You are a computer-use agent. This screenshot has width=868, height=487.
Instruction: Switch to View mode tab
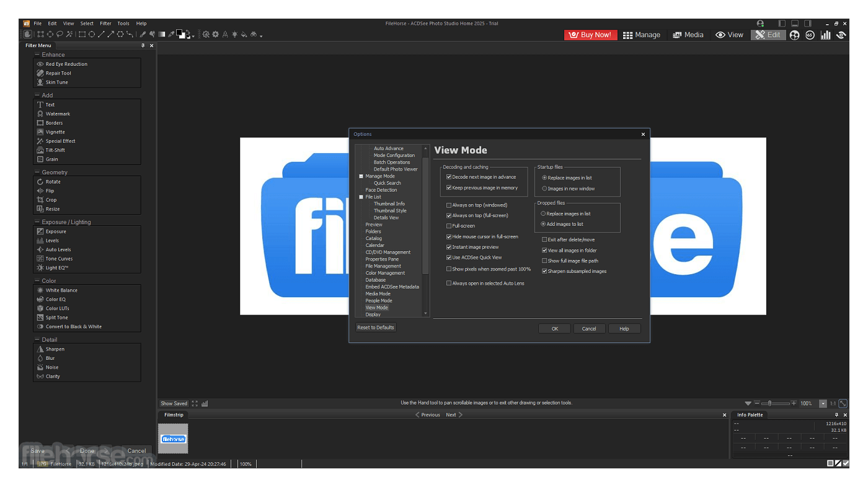729,35
